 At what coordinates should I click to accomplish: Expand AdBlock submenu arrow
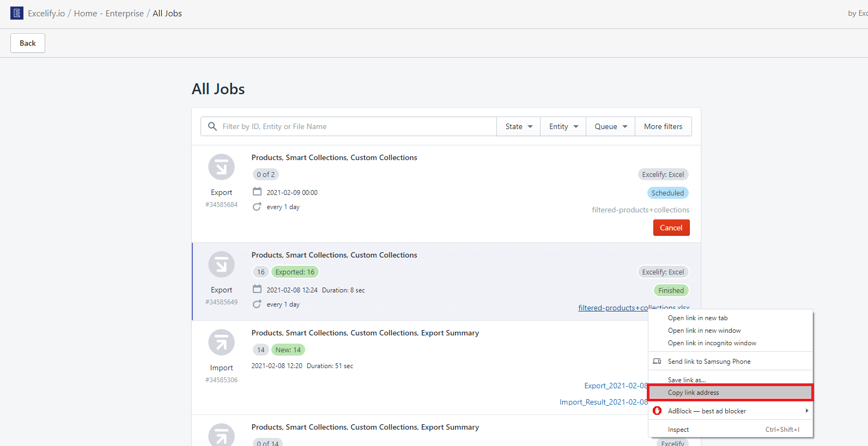(806, 411)
